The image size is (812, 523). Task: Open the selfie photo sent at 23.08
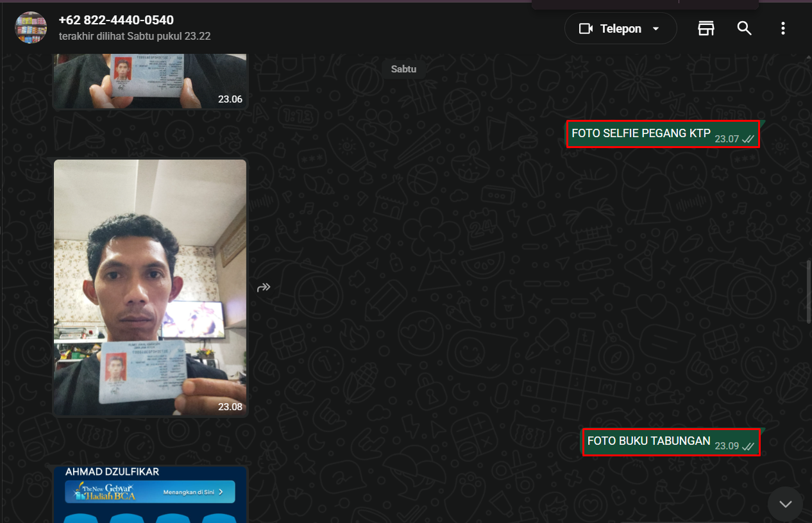pos(150,288)
